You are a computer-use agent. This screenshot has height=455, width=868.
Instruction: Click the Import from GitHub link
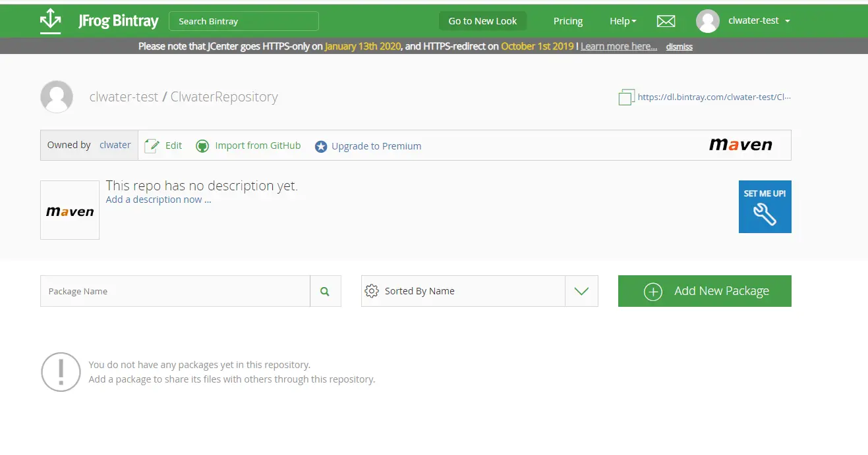[x=258, y=146]
